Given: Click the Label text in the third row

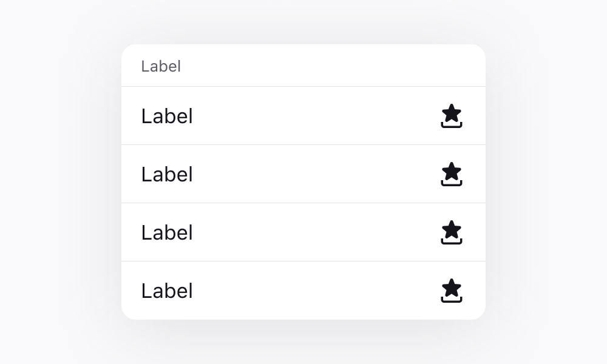Looking at the screenshot, I should click(167, 232).
